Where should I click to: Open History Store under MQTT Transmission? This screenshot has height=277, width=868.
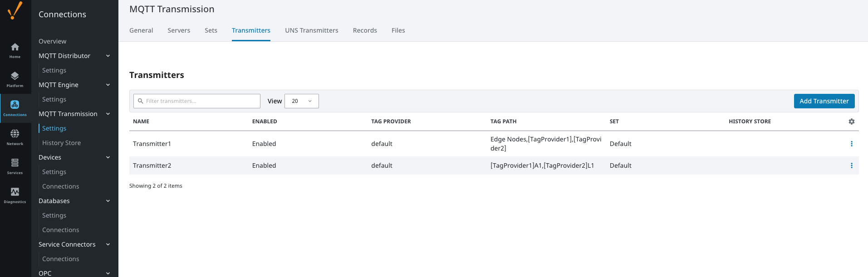(61, 143)
